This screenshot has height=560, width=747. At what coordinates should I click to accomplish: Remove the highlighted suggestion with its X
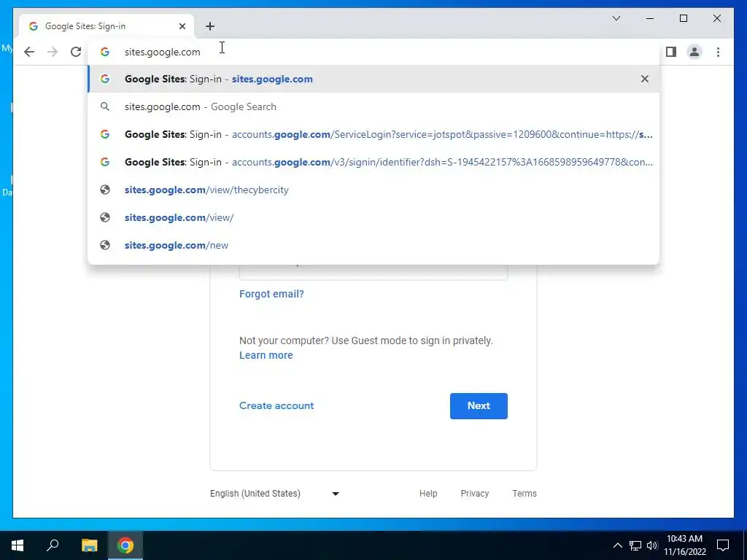coord(645,79)
